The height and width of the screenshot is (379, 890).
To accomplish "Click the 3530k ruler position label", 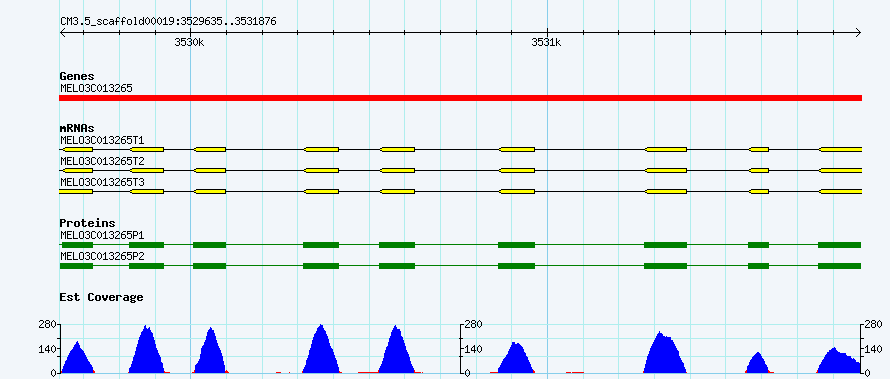I will pyautogui.click(x=189, y=42).
